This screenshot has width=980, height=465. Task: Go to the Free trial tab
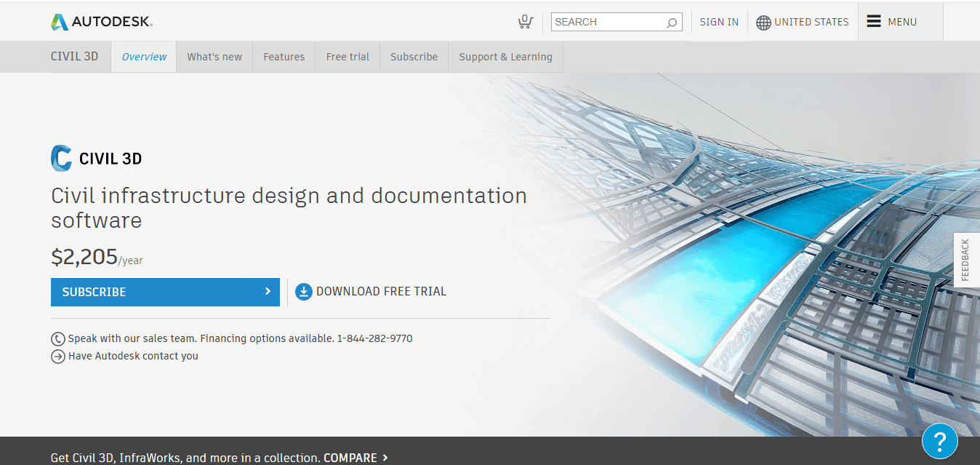[x=348, y=57]
